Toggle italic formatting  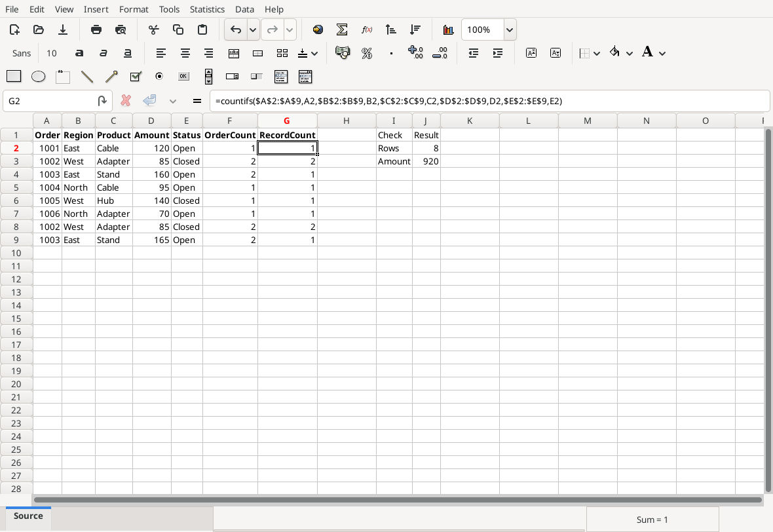click(x=103, y=53)
